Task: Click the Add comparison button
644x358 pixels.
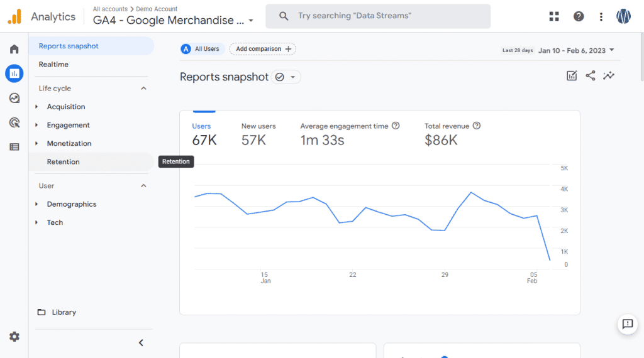Action: (x=263, y=49)
